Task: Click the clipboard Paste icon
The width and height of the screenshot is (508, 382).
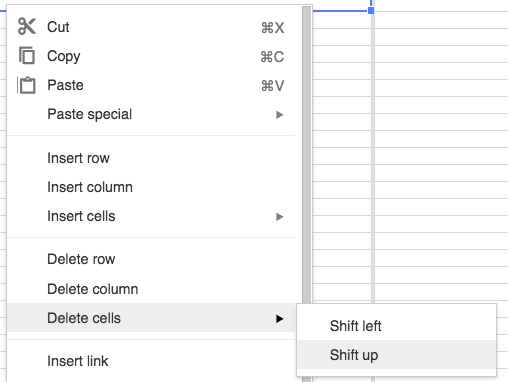Action: pyautogui.click(x=27, y=85)
